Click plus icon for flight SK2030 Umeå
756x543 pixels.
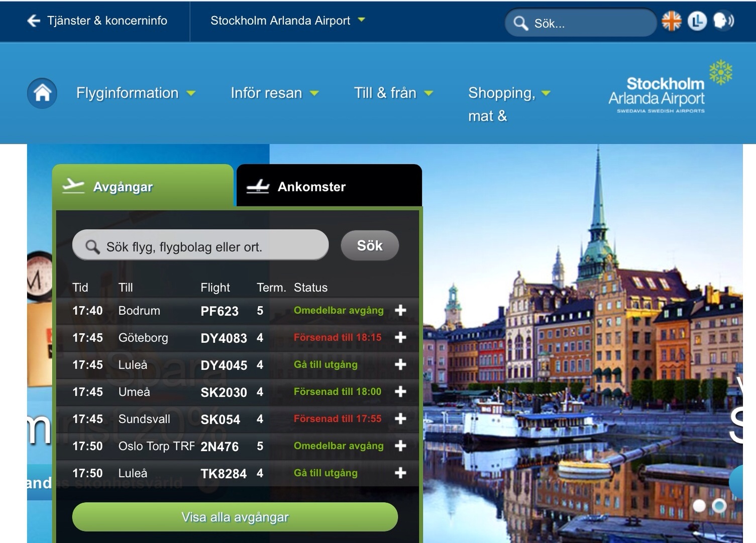(400, 392)
